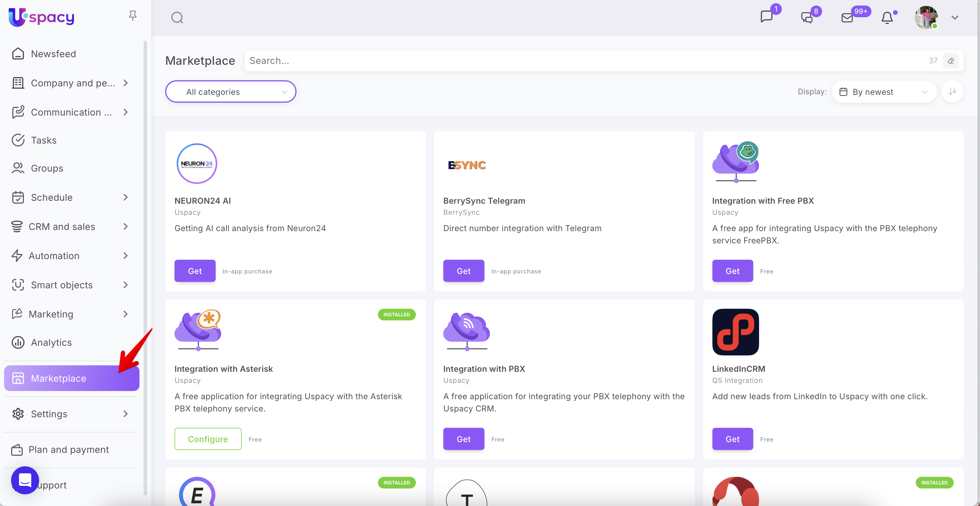Go to Newsfeed in sidebar
The width and height of the screenshot is (980, 506).
tap(53, 54)
